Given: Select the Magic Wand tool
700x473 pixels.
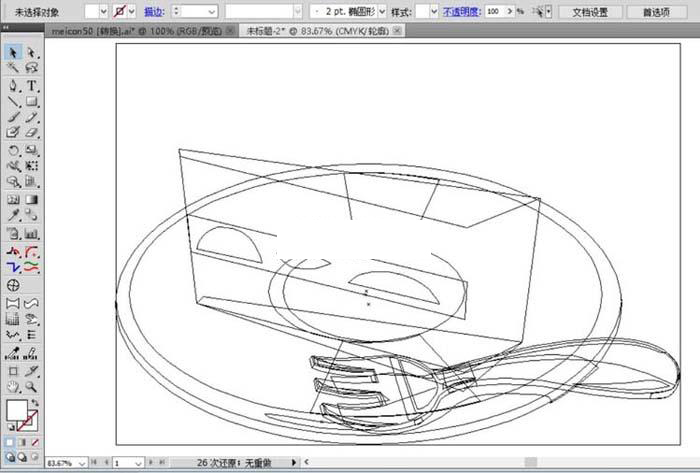Looking at the screenshot, I should pos(13,68).
